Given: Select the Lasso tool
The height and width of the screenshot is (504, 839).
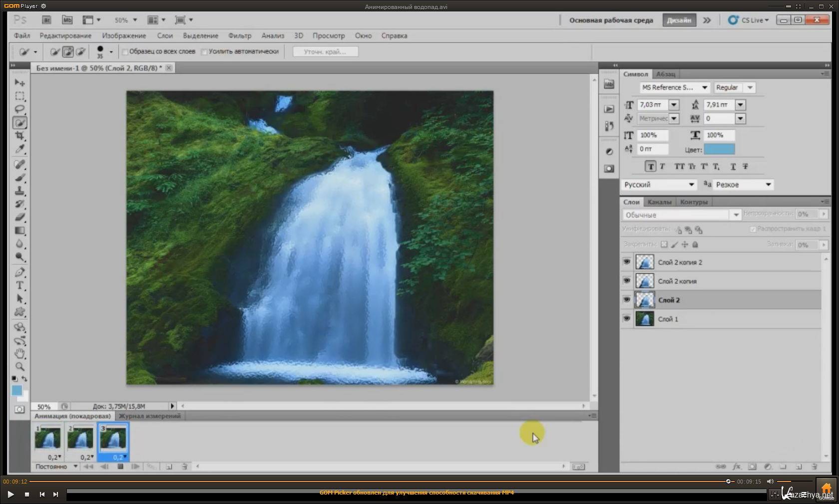Looking at the screenshot, I should [x=19, y=109].
